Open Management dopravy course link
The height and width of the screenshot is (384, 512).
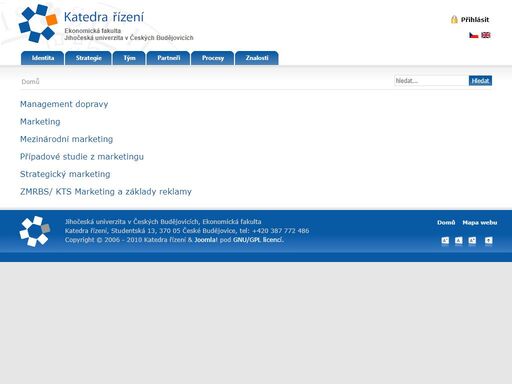64,104
